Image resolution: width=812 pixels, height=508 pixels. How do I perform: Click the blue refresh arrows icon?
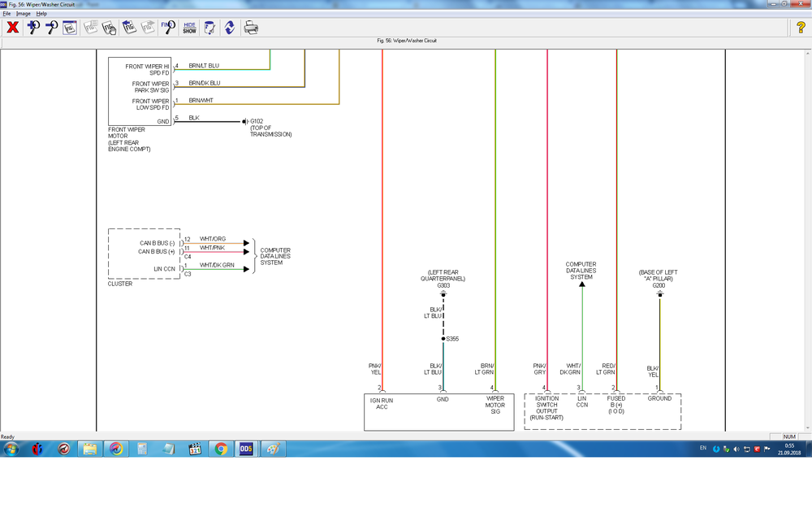point(230,28)
